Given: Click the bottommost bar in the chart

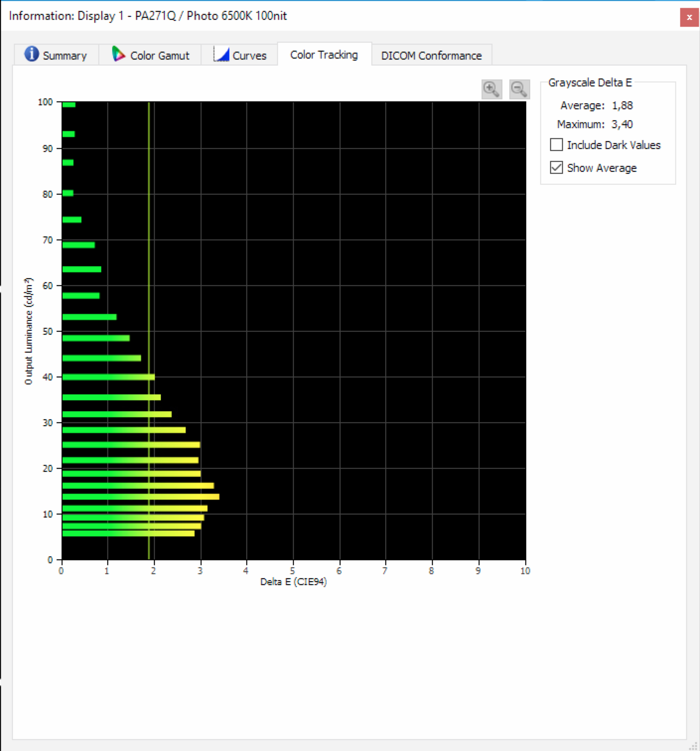Looking at the screenshot, I should (x=128, y=533).
